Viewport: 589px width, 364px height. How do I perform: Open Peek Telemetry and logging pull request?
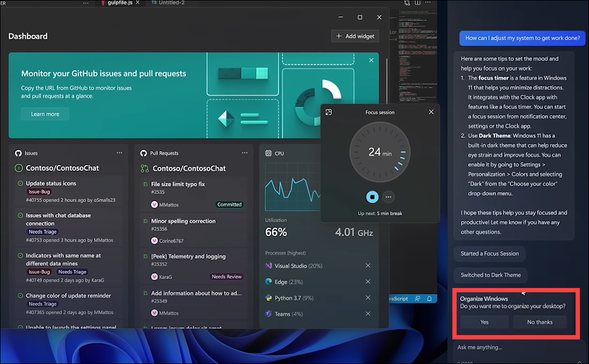pos(188,256)
